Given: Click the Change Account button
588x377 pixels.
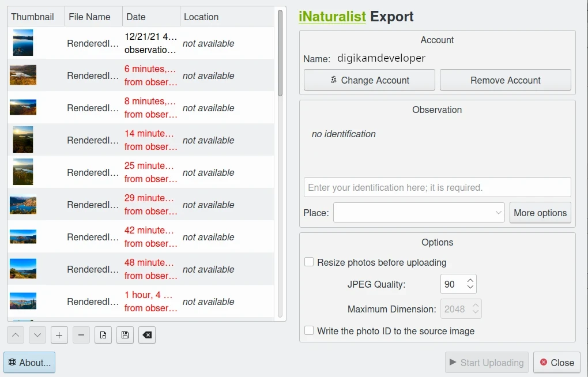Looking at the screenshot, I should click(x=369, y=80).
